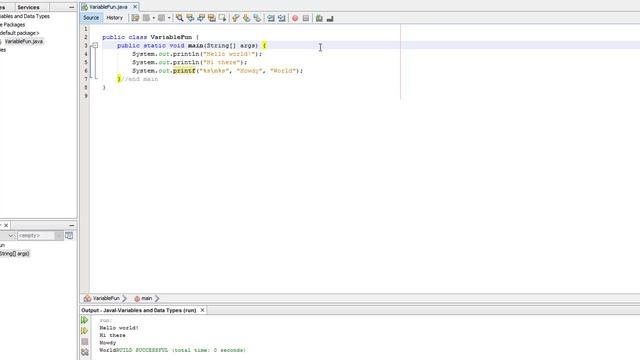Toggle Highlight Search in editor toolbar
This screenshot has height=360, width=640.
click(x=211, y=18)
